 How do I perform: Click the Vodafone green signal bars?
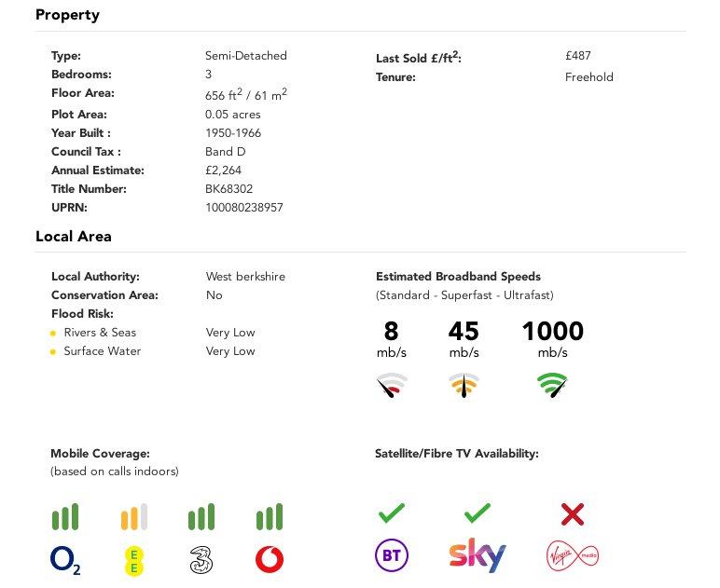[x=270, y=517]
